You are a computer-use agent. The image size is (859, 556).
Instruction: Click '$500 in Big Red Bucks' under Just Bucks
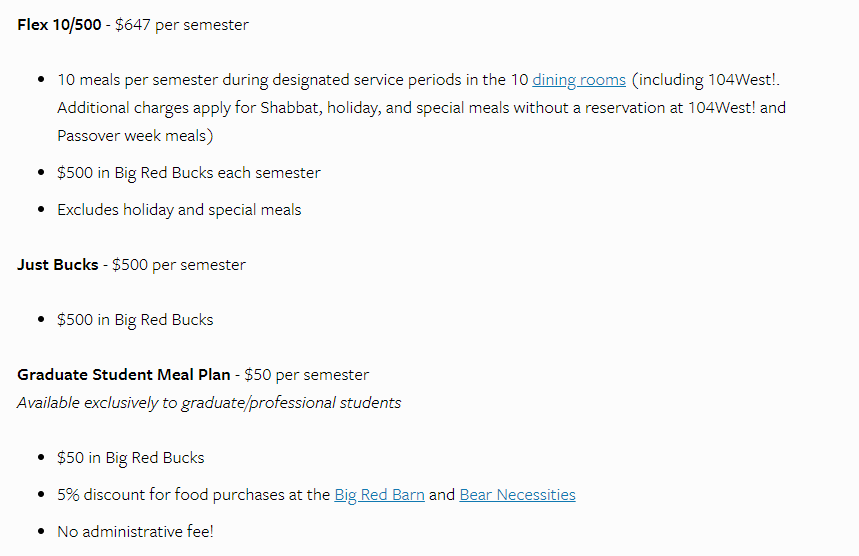click(135, 320)
